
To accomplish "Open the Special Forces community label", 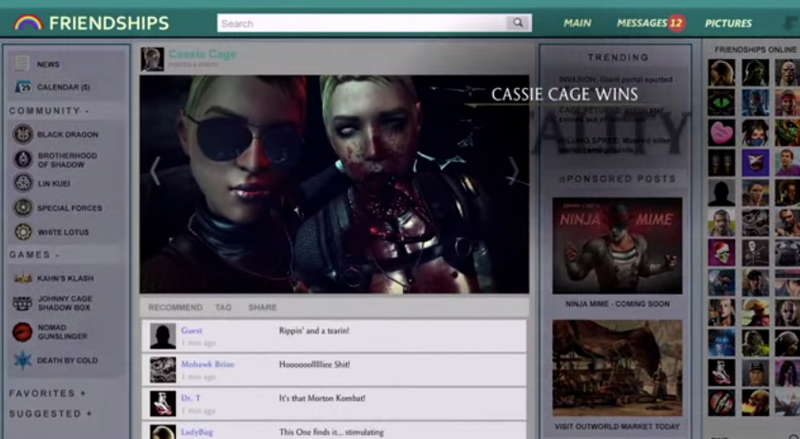I will click(x=69, y=208).
